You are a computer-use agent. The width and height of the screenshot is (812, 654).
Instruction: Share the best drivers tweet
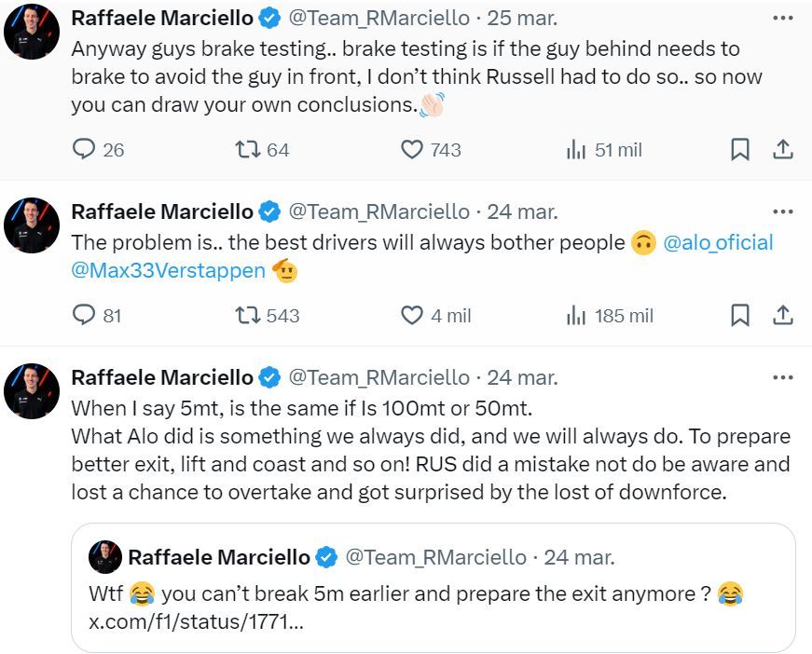click(x=783, y=316)
